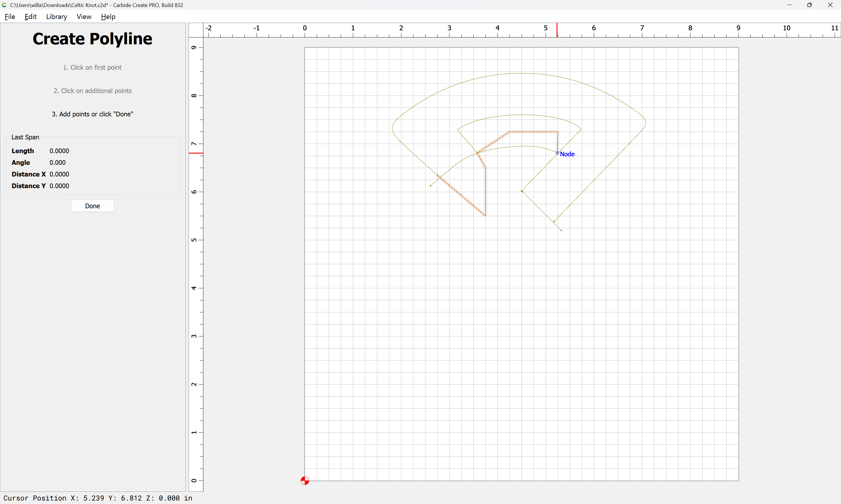Restore down the application window
The width and height of the screenshot is (841, 504).
pos(809,5)
